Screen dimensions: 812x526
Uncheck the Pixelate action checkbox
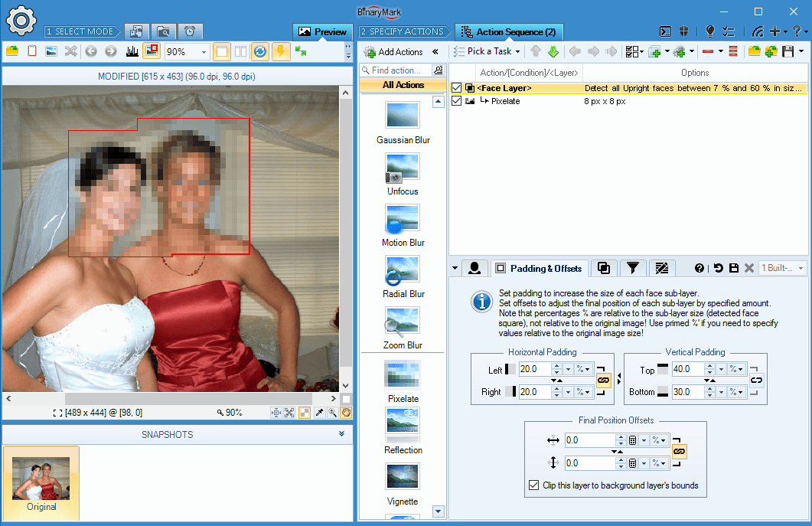pyautogui.click(x=456, y=101)
